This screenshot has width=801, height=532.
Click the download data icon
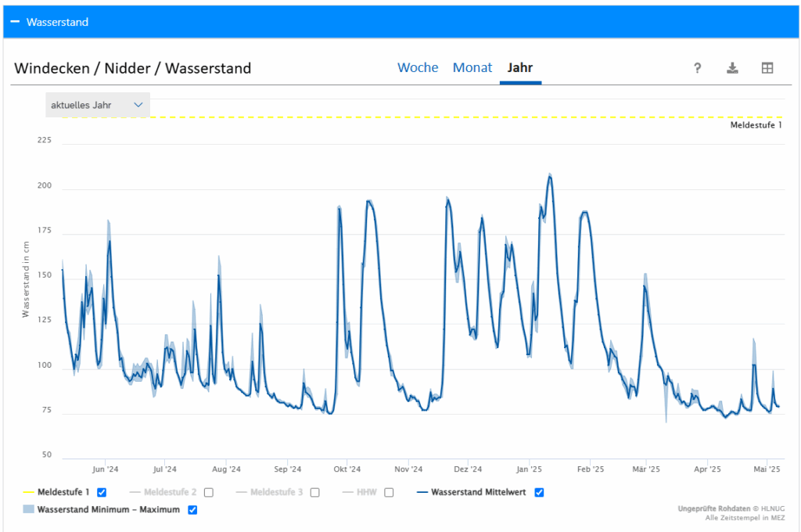click(x=732, y=68)
